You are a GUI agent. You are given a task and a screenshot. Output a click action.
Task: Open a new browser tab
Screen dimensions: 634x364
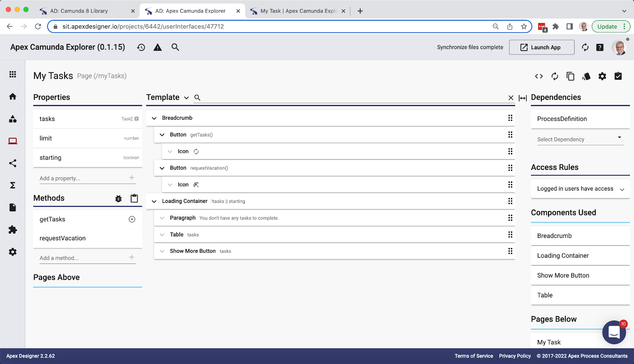[360, 11]
